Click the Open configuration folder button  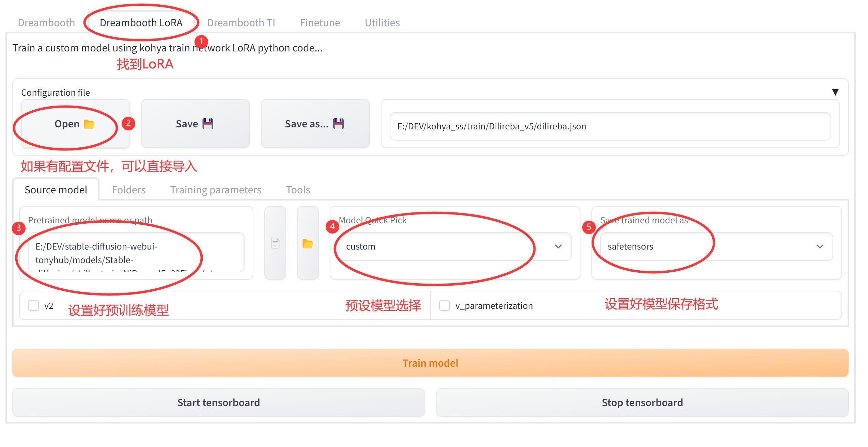75,124
